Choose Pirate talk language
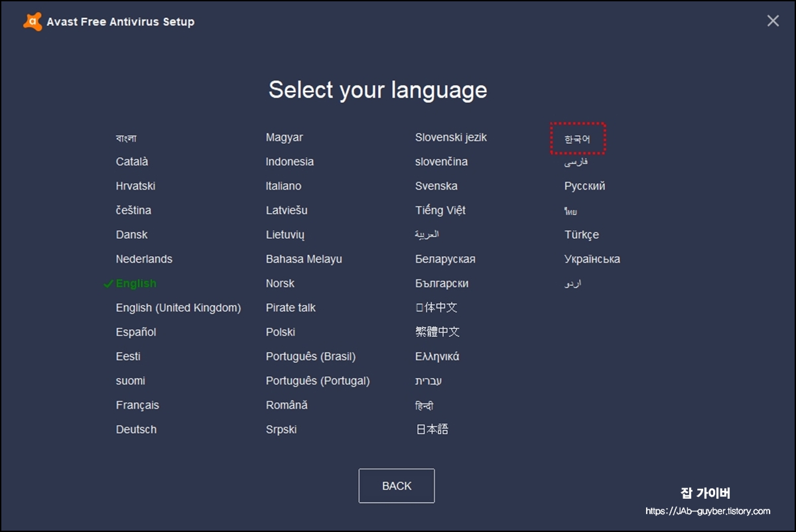 pos(291,308)
